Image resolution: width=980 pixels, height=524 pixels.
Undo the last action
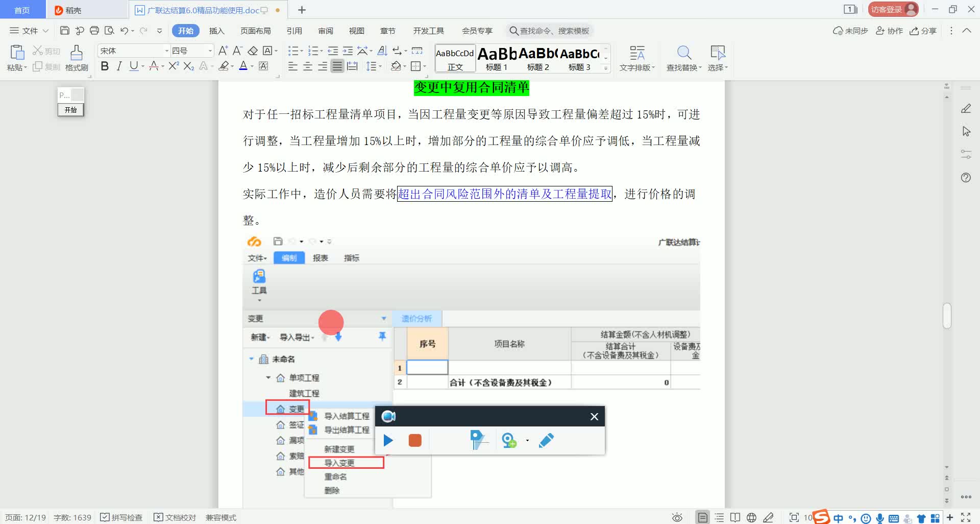click(x=124, y=31)
